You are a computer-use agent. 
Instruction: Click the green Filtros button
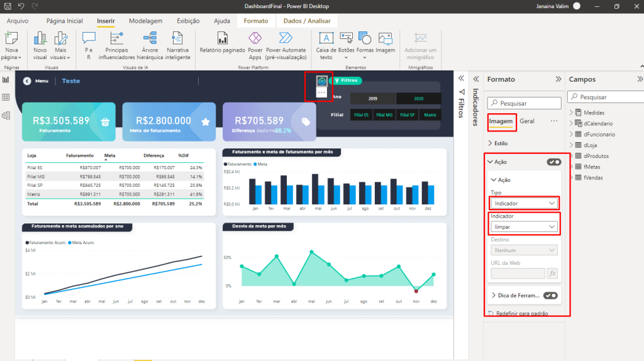pos(345,81)
